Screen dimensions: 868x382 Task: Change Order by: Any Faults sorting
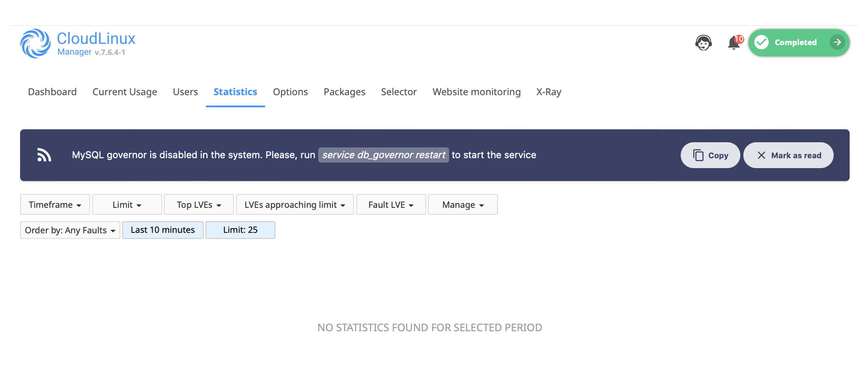[x=70, y=231]
